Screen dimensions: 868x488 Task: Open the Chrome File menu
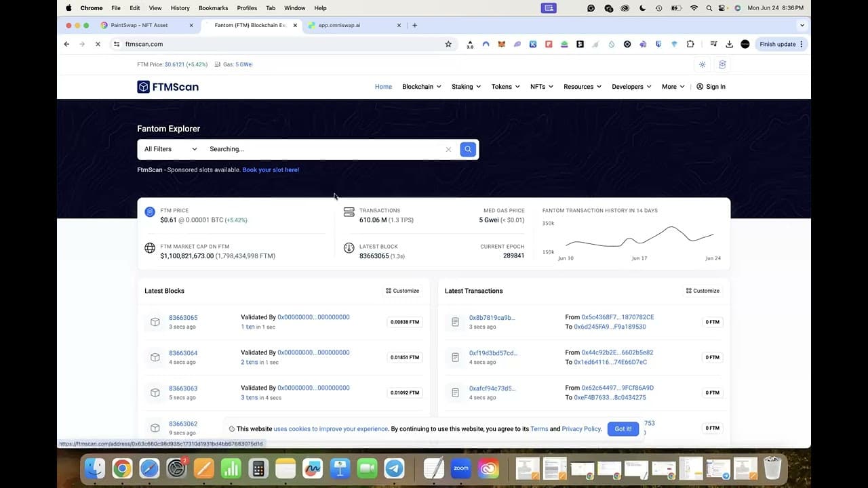[x=116, y=8]
